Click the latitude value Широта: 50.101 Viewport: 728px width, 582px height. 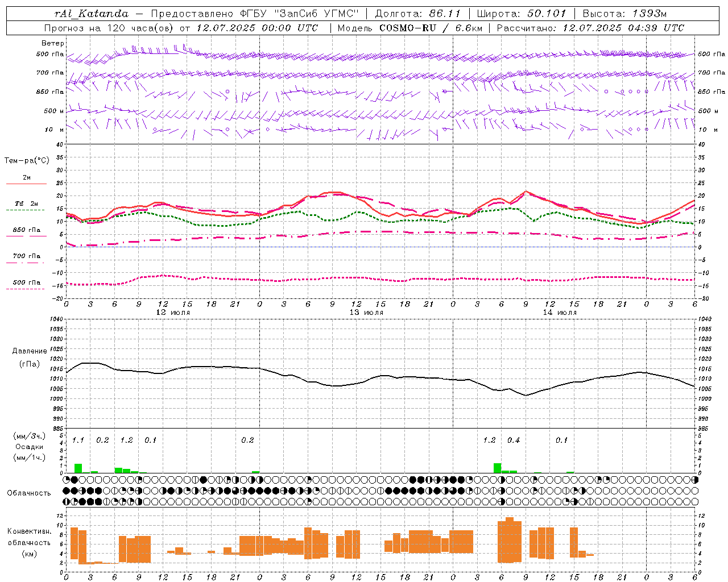tap(522, 14)
